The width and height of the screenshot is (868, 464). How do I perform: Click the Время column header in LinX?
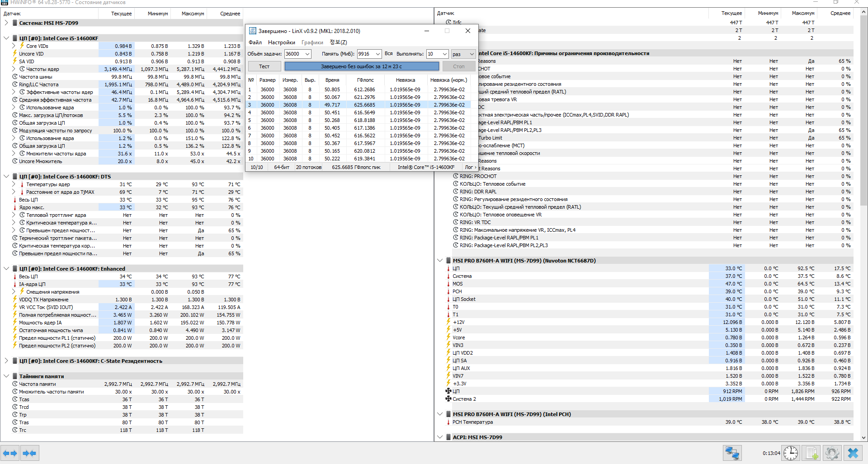[332, 80]
